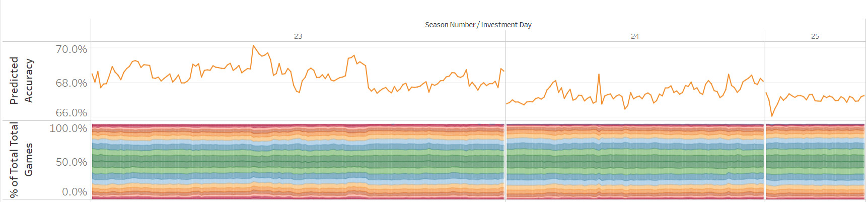Click the tall early spike in season 24 line
This screenshot has height=202, width=868.
(599, 75)
